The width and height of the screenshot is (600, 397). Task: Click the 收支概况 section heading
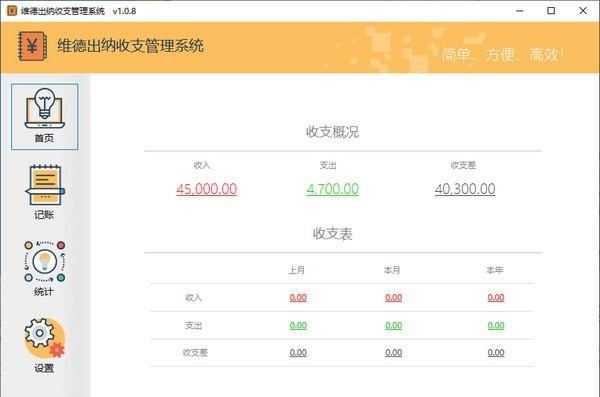[x=332, y=132]
